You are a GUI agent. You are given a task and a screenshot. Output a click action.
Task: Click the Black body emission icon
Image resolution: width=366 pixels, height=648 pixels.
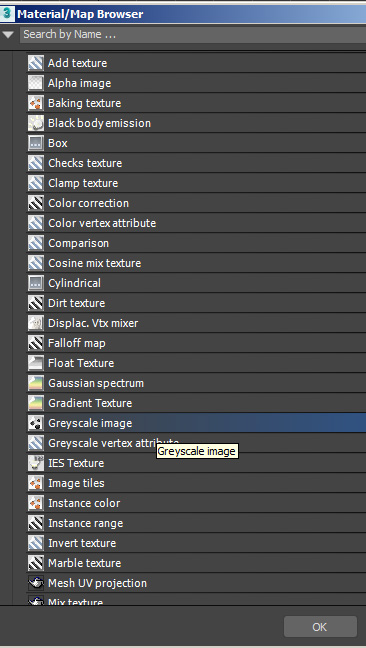[36, 123]
